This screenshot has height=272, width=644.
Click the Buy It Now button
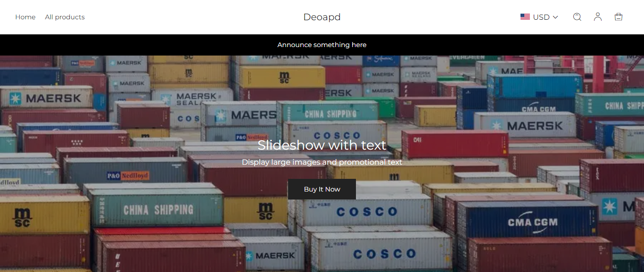click(x=322, y=189)
